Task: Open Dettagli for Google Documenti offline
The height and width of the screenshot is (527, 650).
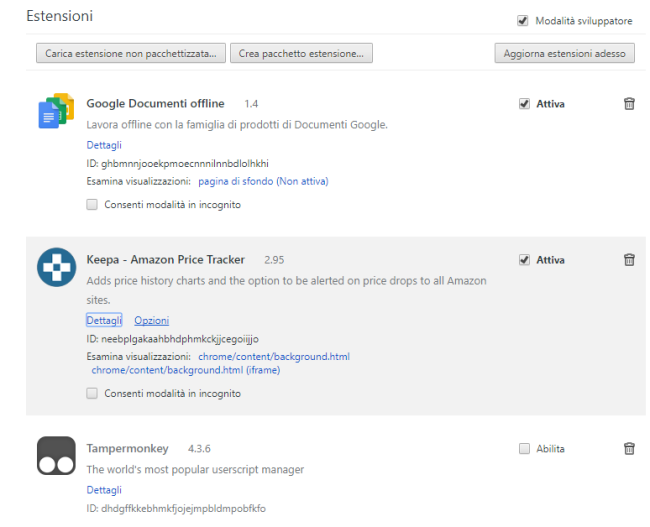Action: pos(104,145)
